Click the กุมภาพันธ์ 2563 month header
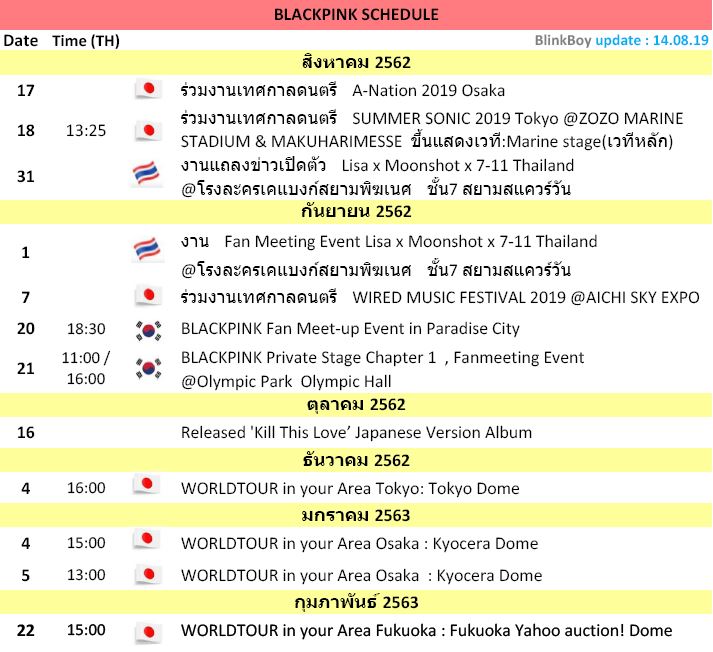The height and width of the screenshot is (652, 713). click(x=356, y=602)
